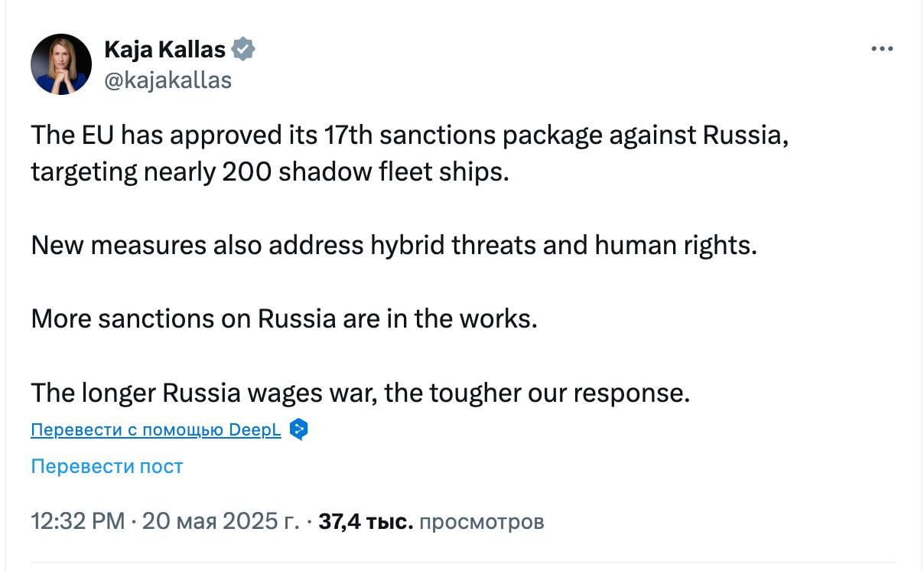Image resolution: width=924 pixels, height=571 pixels.
Task: Click the word 'просмотров'
Action: point(482,521)
